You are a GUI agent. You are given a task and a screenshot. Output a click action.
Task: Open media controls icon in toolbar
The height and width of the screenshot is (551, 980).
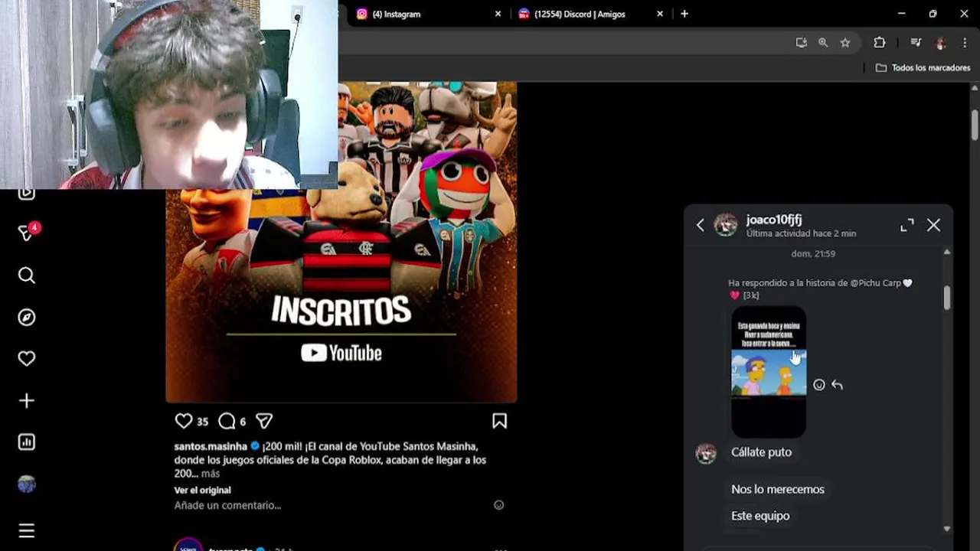[x=916, y=43]
